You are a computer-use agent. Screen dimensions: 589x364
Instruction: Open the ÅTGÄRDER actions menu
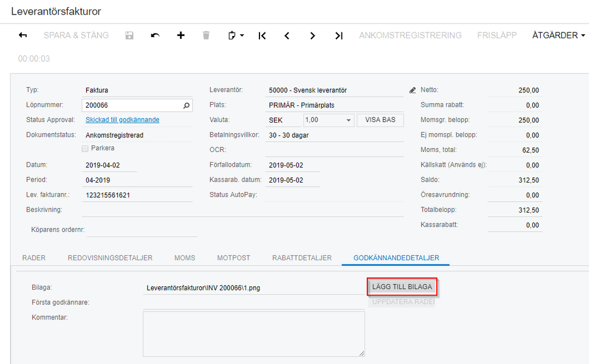[x=558, y=35]
